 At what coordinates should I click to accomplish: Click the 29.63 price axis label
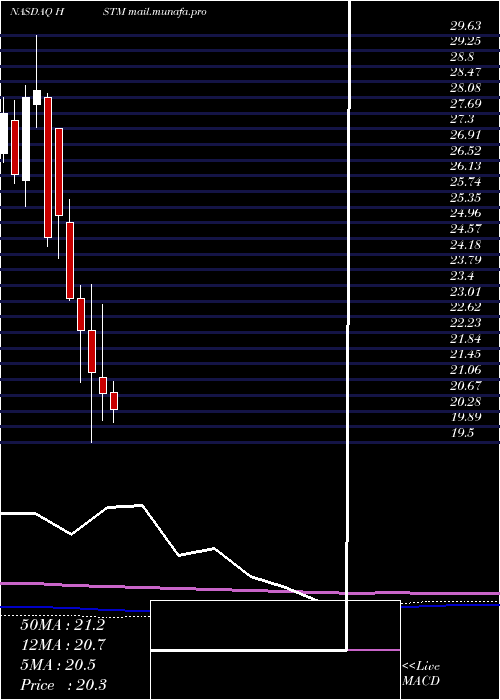(465, 26)
